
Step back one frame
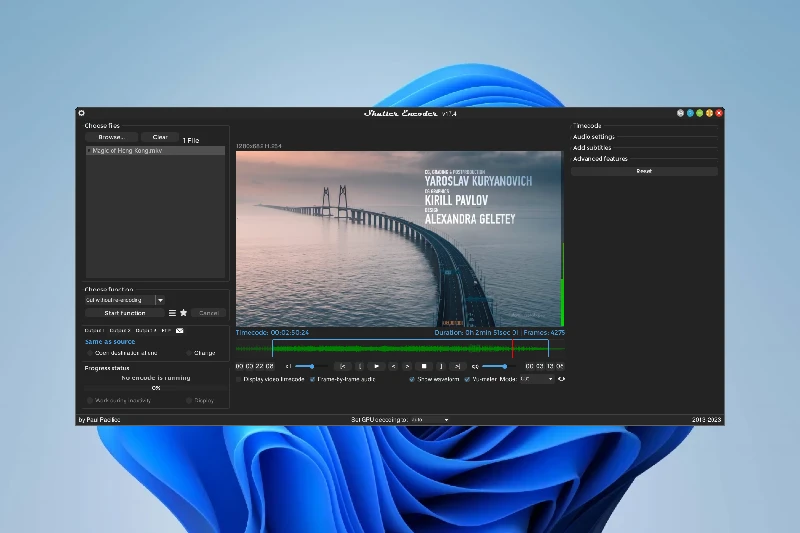tap(393, 366)
